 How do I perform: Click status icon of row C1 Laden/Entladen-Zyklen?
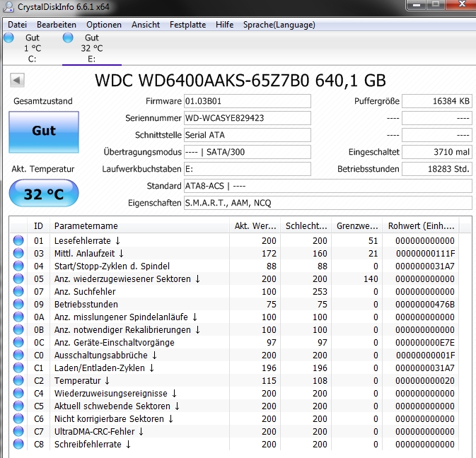click(x=18, y=368)
